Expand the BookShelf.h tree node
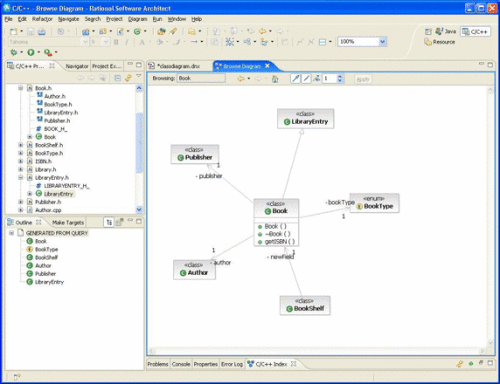 [x=20, y=145]
